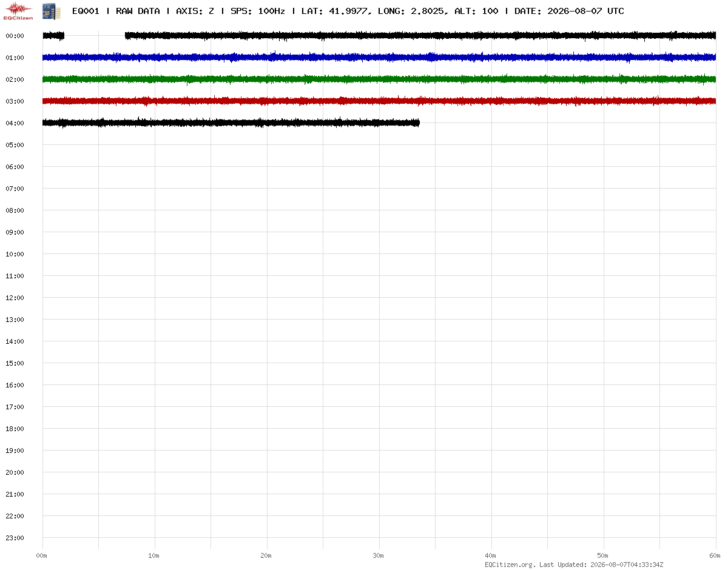Click the 11:00 hour label
This screenshot has width=728, height=570.
(x=15, y=276)
